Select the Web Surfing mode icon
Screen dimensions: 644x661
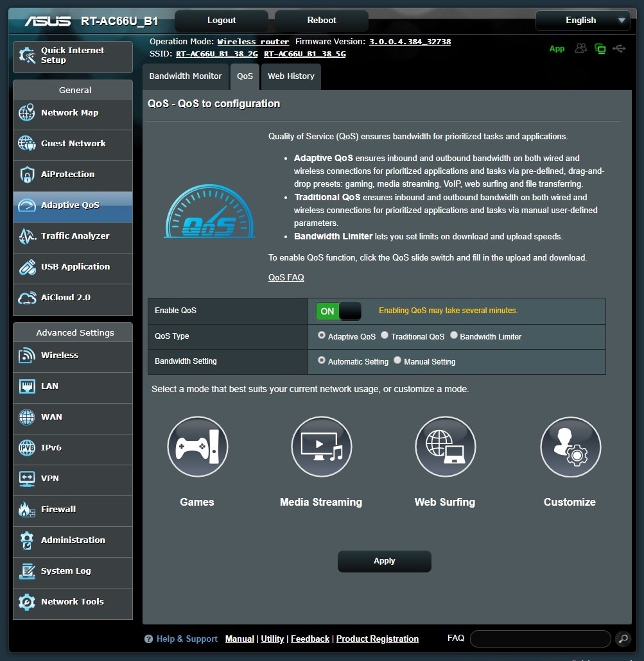pos(446,447)
